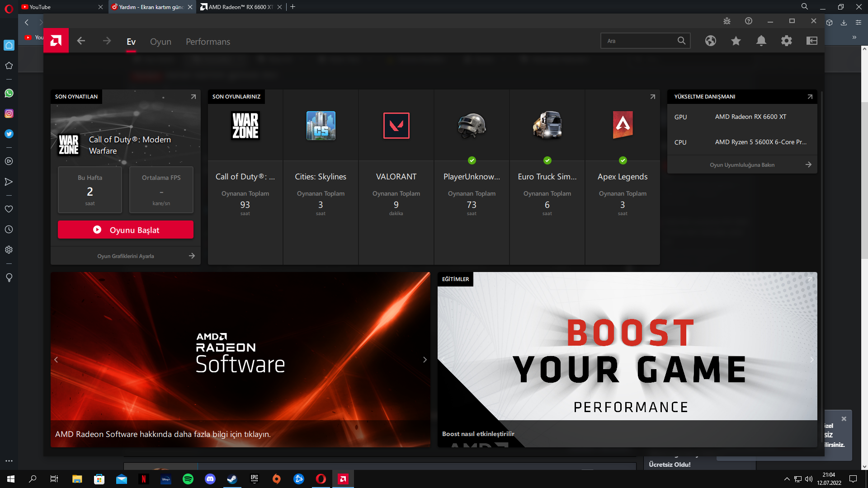Expand the Son Oynatılan panel
The width and height of the screenshot is (868, 488).
193,97
